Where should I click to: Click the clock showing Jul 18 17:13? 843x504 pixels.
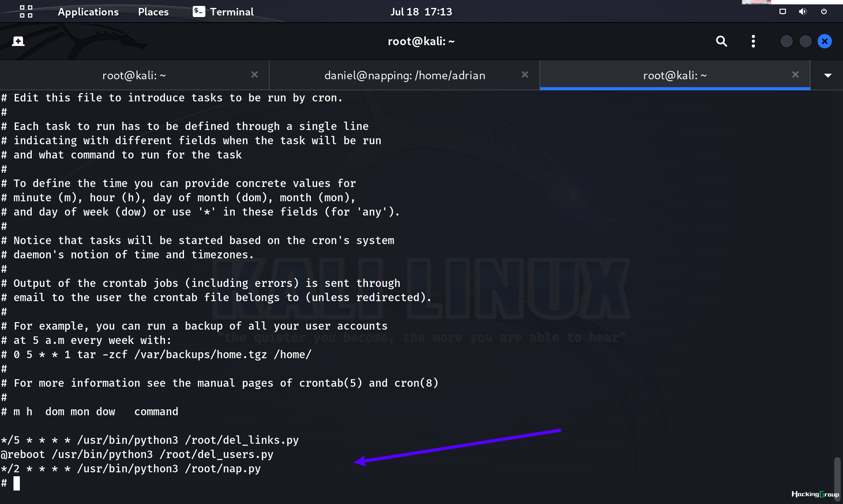click(x=421, y=12)
